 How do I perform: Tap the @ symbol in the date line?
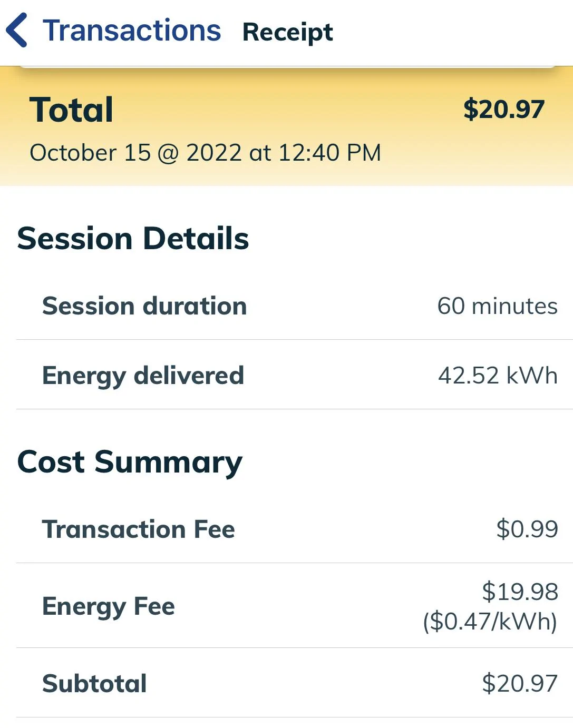[x=168, y=153]
